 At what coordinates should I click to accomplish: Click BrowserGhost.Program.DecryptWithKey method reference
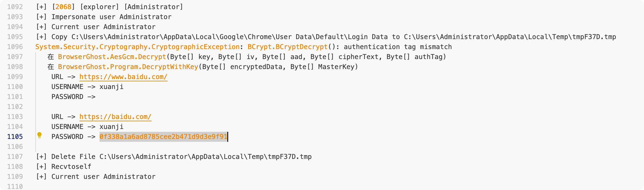128,67
